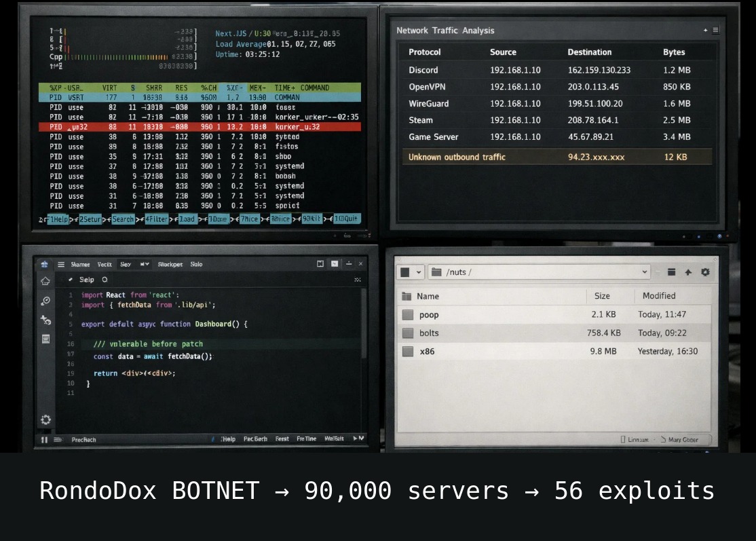Open the panel menu icon on Network Traffic Analysis
Viewport: 756px width, 541px height.
(715, 30)
